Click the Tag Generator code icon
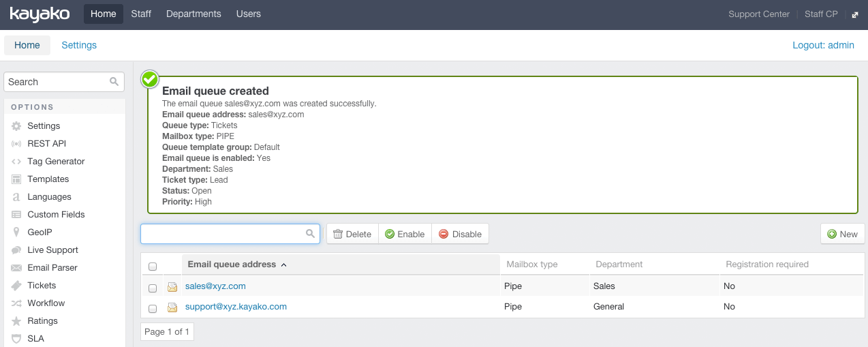The image size is (868, 347). pos(16,162)
